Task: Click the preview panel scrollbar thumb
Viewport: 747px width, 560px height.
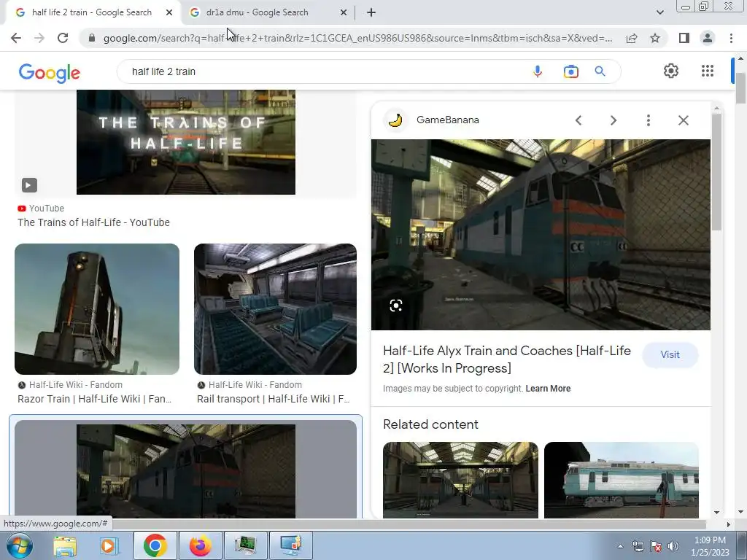Action: [716, 171]
